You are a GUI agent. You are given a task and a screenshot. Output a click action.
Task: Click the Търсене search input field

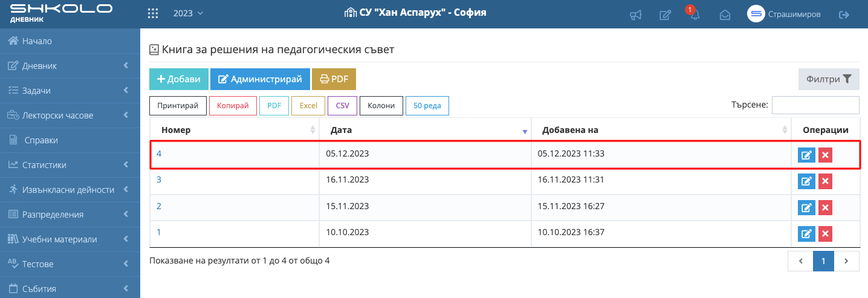pos(815,105)
